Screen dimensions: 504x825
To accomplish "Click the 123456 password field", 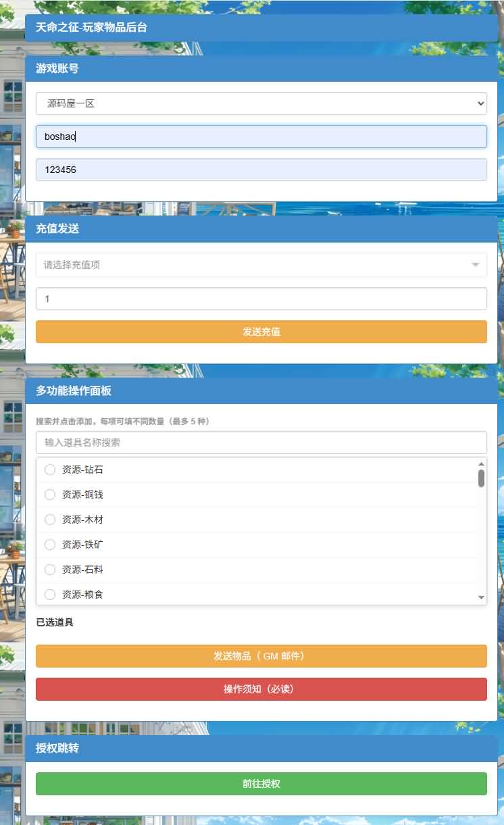I will 261,170.
